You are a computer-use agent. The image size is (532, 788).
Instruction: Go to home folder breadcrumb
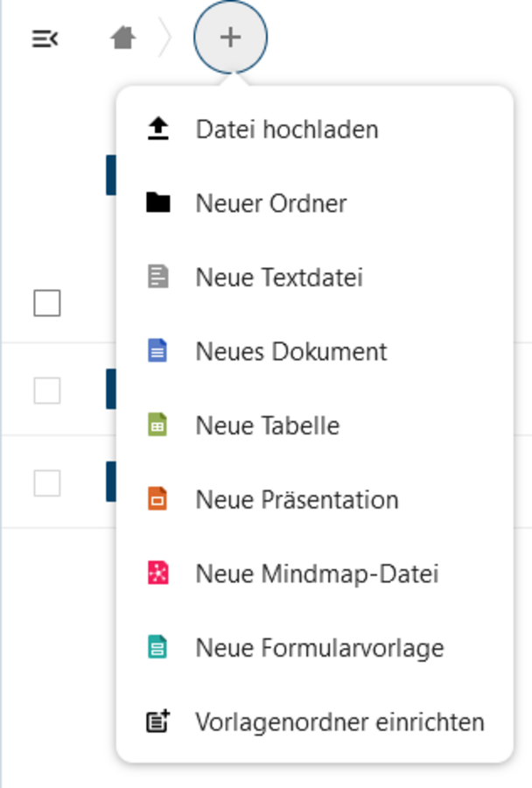[123, 38]
